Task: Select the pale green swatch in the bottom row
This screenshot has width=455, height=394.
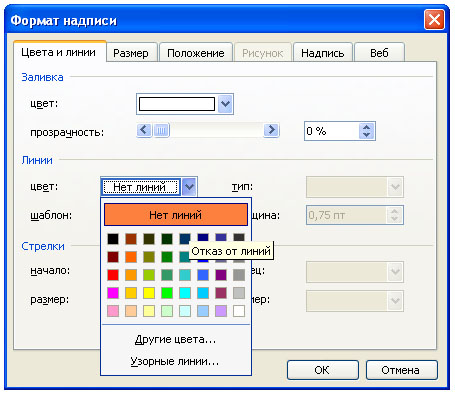Action: pos(167,311)
